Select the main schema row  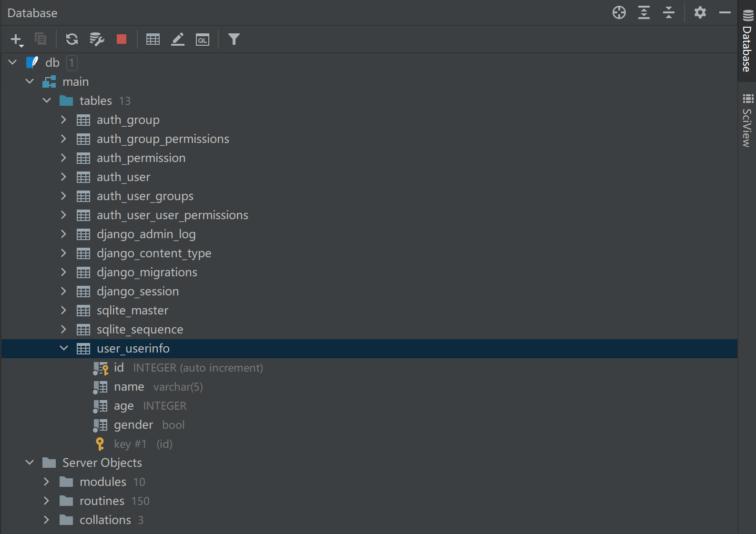[x=369, y=81]
